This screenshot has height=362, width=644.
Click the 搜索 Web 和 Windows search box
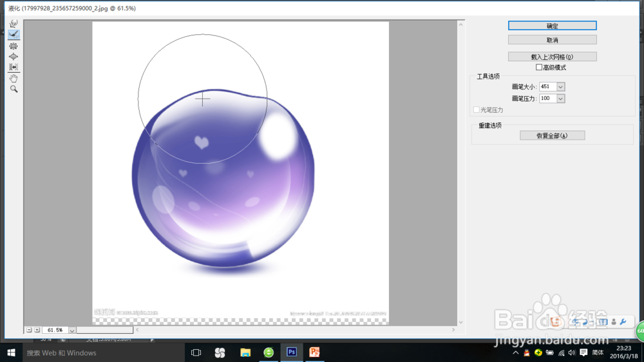coord(102,352)
